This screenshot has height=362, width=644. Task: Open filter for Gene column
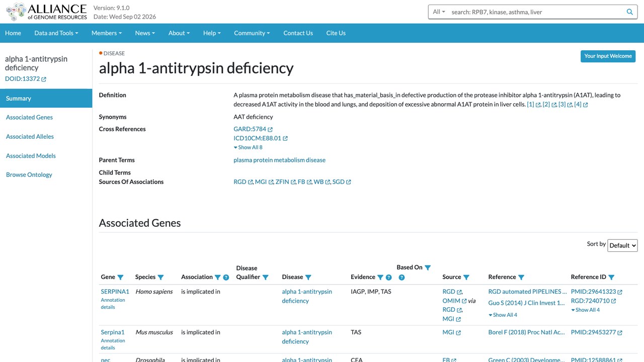[x=120, y=277]
